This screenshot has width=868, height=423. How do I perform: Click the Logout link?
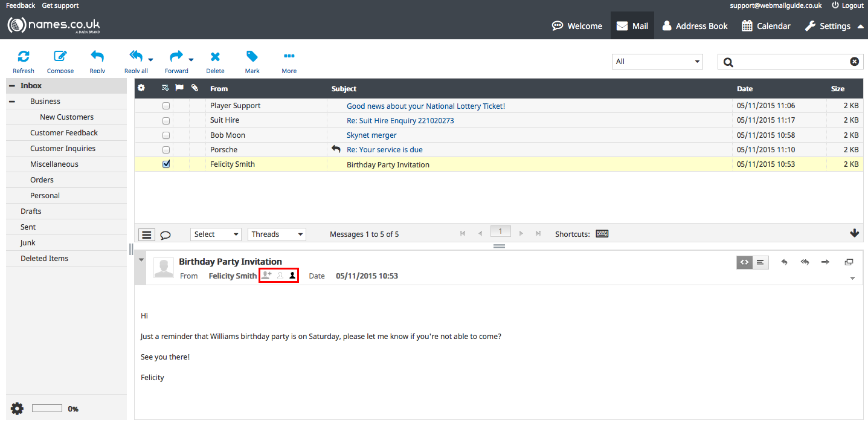coord(847,5)
